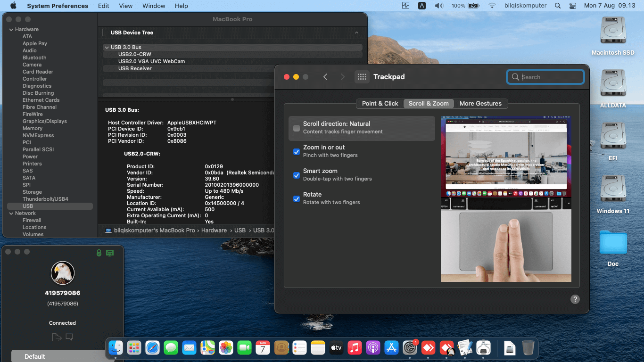
Task: Open FaceTime from the Dock
Action: click(x=245, y=348)
